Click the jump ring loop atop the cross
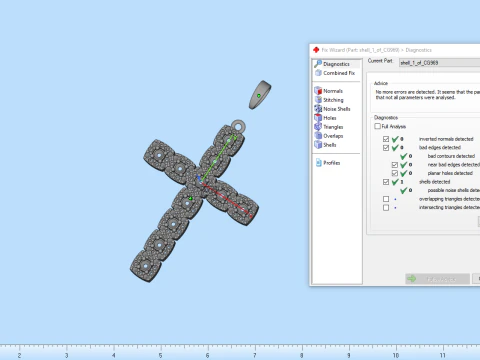Image resolution: width=480 pixels, height=360 pixels. pyautogui.click(x=238, y=126)
